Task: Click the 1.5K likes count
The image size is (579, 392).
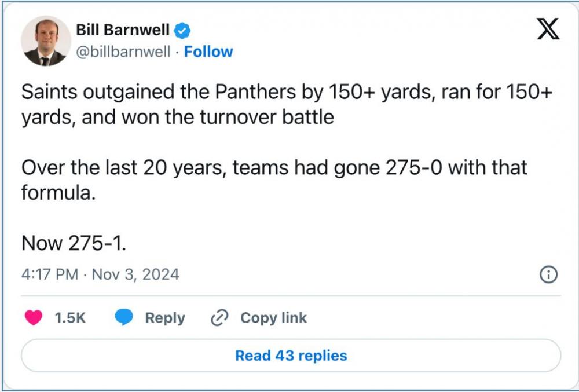Action: [x=70, y=318]
